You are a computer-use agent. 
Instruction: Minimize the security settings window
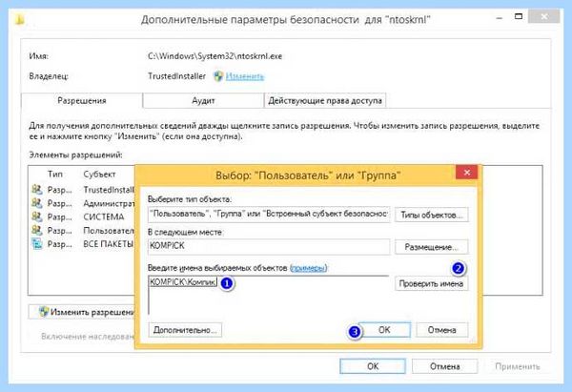pyautogui.click(x=500, y=17)
